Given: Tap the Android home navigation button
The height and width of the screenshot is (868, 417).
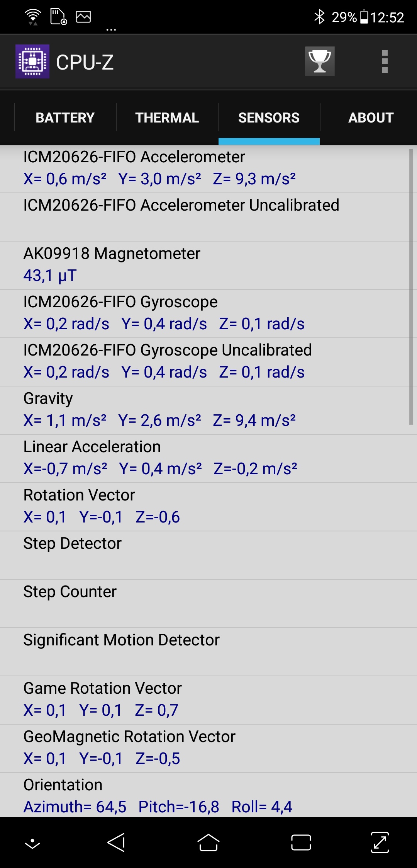Looking at the screenshot, I should pos(208,842).
